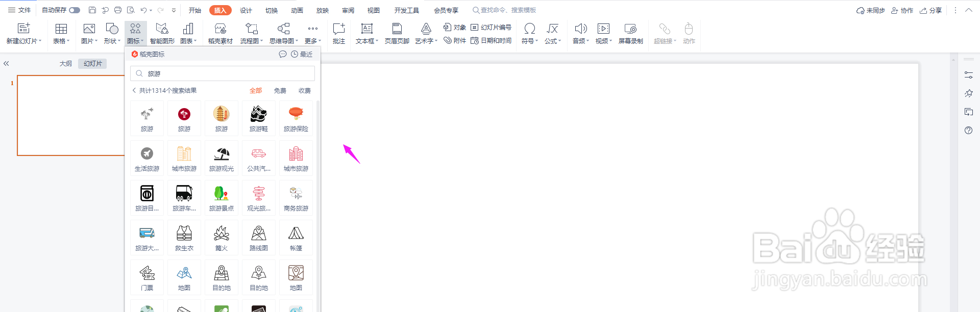Image resolution: width=980 pixels, height=312 pixels.
Task: Insert 音频 audio
Action: [x=581, y=34]
